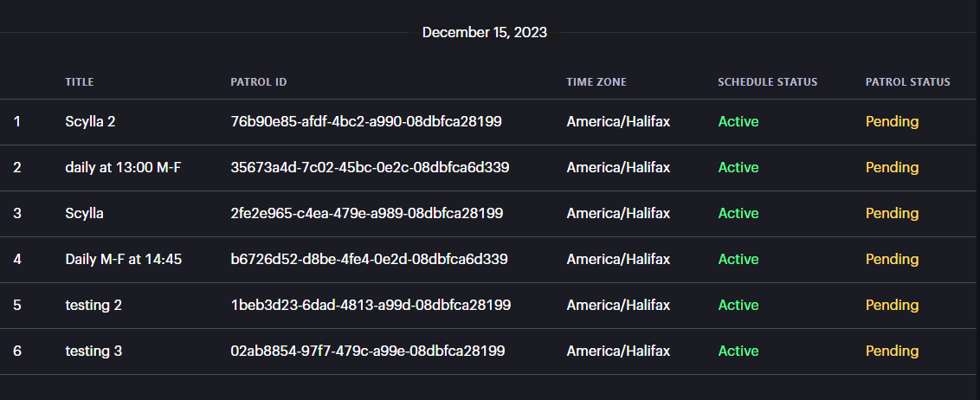Click patrol ID starting with b6726d52

(369, 260)
